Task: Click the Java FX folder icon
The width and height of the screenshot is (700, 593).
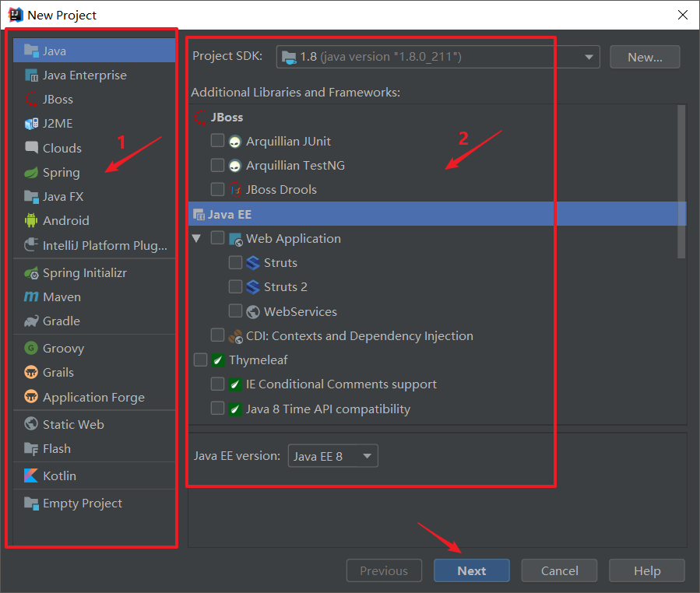Action: point(31,196)
